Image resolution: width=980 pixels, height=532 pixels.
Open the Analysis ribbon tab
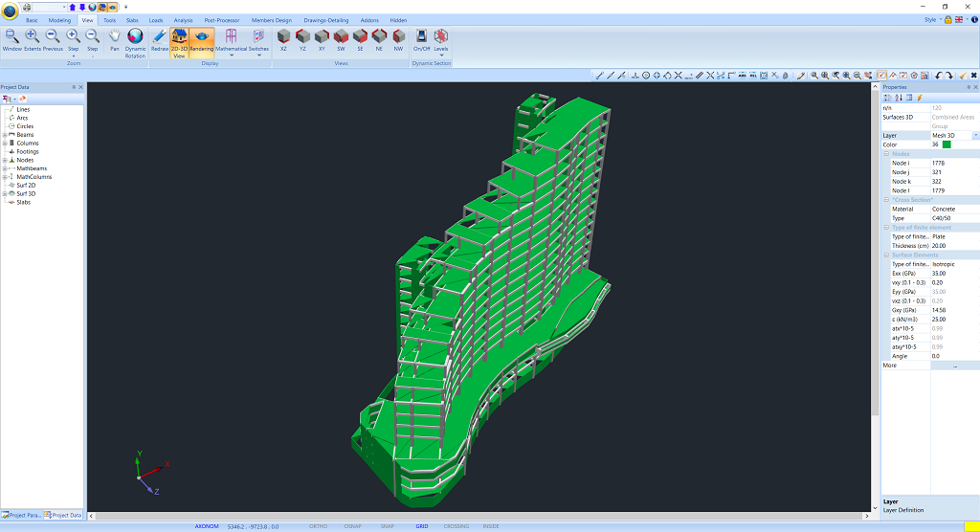(x=184, y=19)
